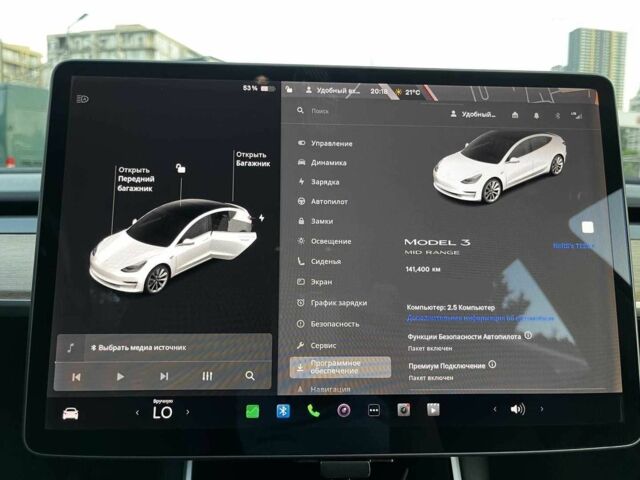Image resolution: width=640 pixels, height=480 pixels.
Task: Open profile dropdown beside search field
Action: coord(473,115)
